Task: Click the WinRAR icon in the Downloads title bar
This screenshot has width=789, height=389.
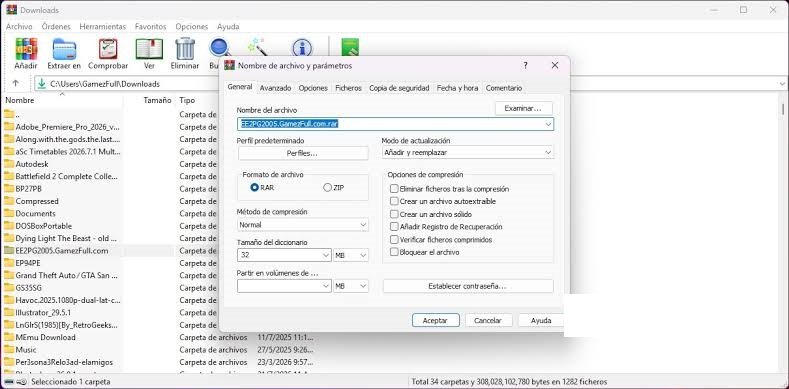Action: [12, 10]
